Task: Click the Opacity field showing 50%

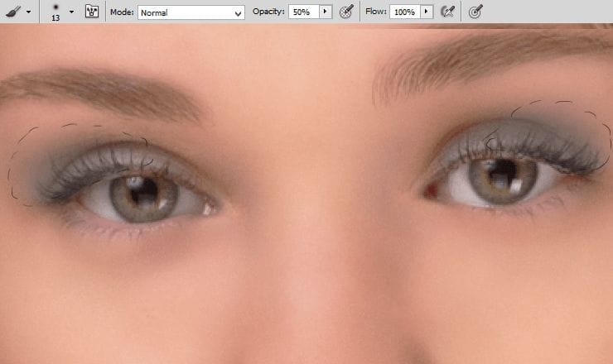Action: [302, 12]
